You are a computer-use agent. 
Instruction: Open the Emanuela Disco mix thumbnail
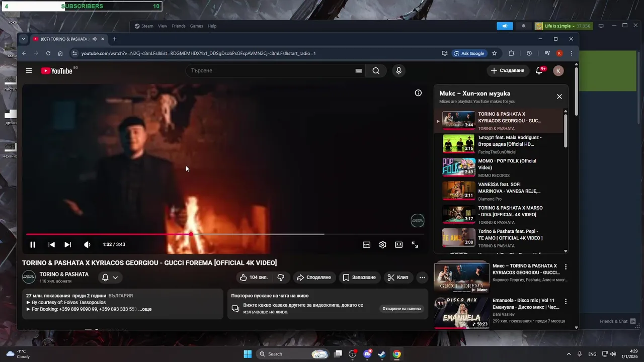[x=462, y=312]
